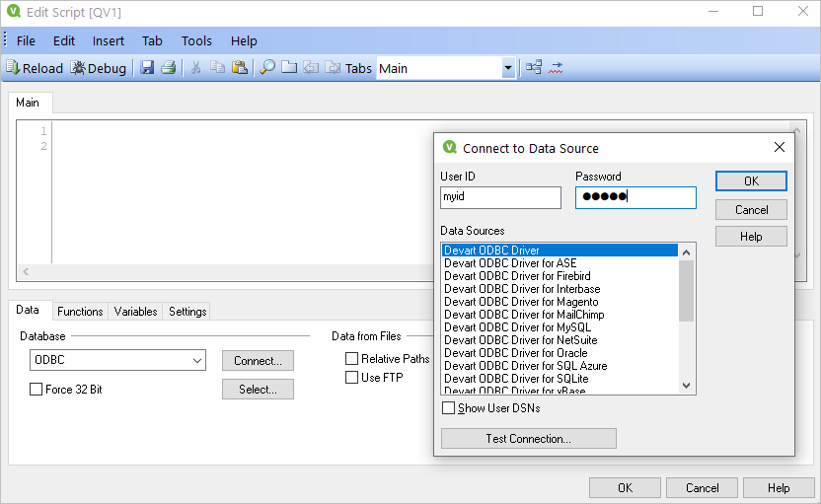Expand the Tabs dropdown showing Main
821x504 pixels.
pos(508,68)
